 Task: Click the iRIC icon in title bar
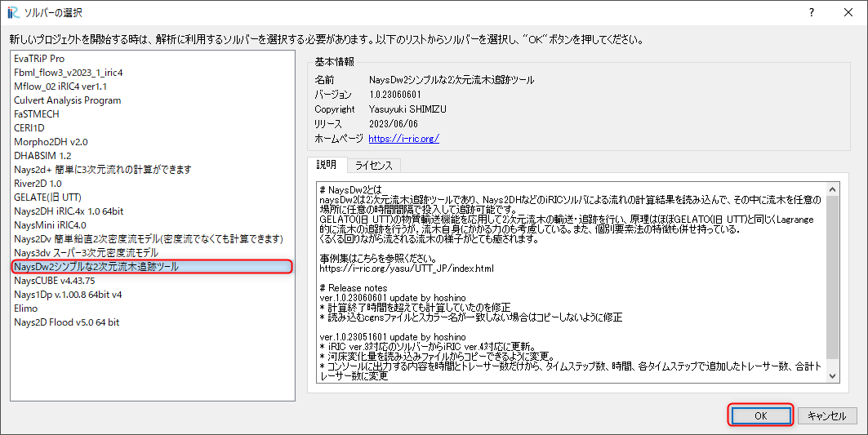[x=13, y=12]
